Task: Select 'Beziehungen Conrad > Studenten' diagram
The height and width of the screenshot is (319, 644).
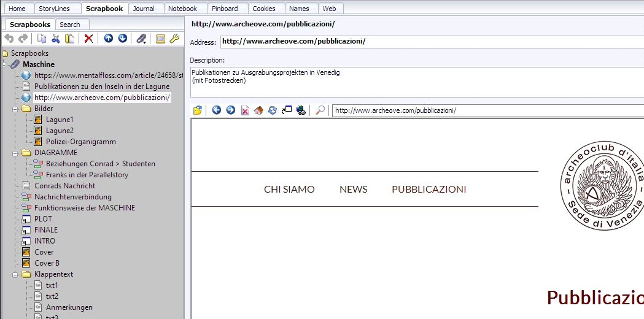Action: tap(100, 163)
